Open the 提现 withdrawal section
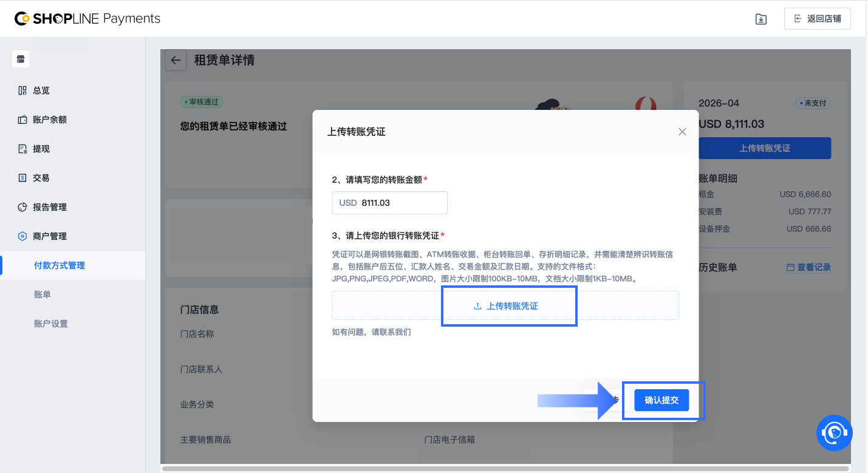This screenshot has height=473, width=868. (41, 149)
